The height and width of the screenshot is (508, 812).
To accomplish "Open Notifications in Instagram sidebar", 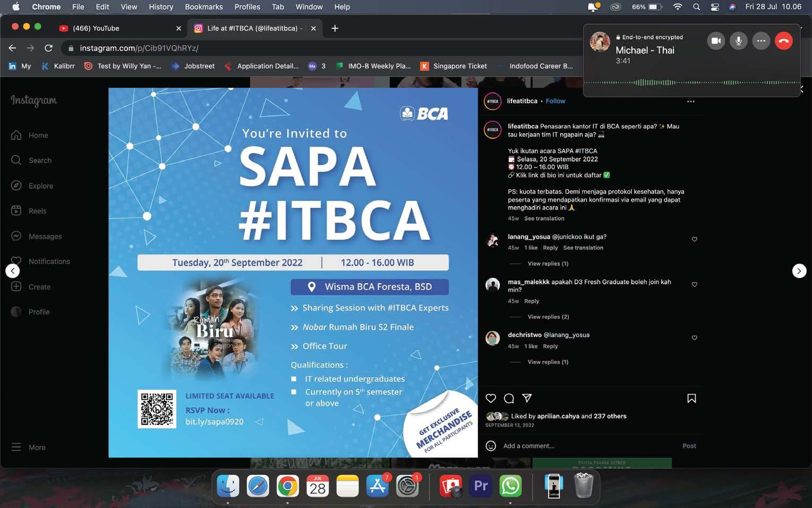I will point(40,261).
